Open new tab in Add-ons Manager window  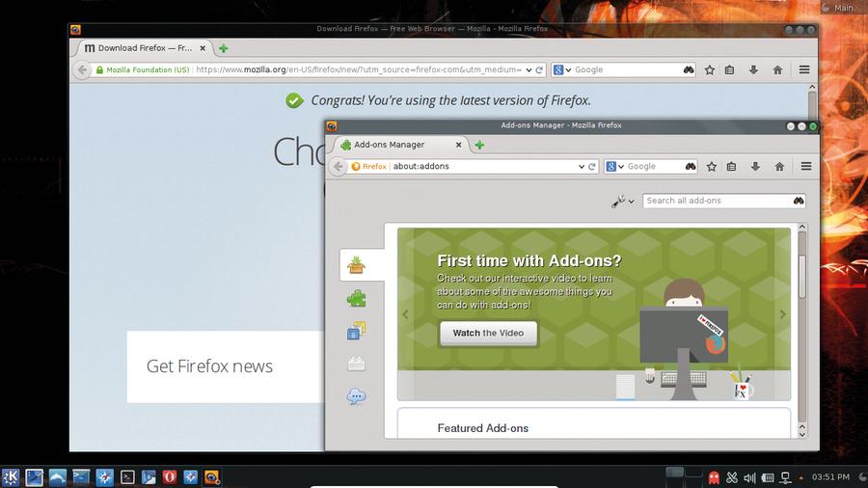pyautogui.click(x=479, y=145)
